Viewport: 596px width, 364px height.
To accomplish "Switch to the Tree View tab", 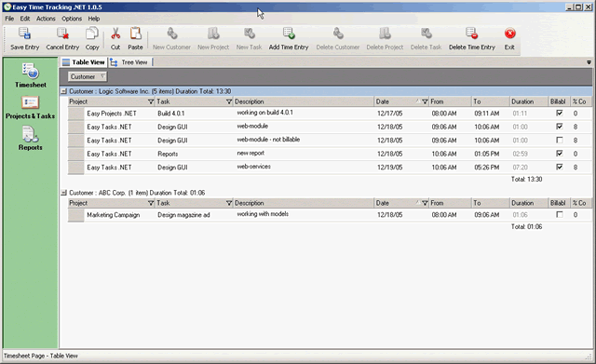I will (x=130, y=62).
